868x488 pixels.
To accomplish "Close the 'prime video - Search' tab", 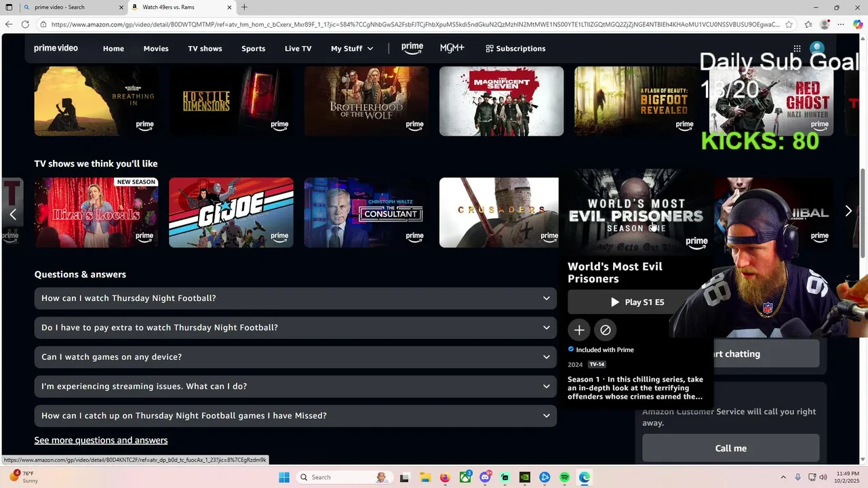I will tap(121, 7).
